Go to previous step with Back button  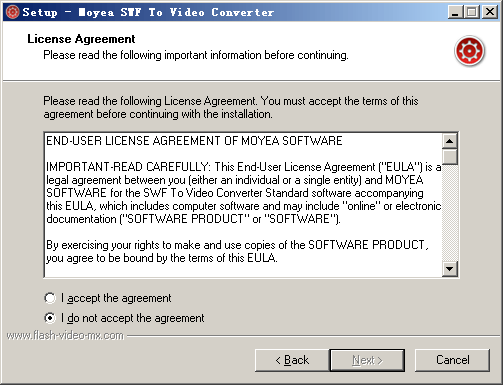pos(292,360)
